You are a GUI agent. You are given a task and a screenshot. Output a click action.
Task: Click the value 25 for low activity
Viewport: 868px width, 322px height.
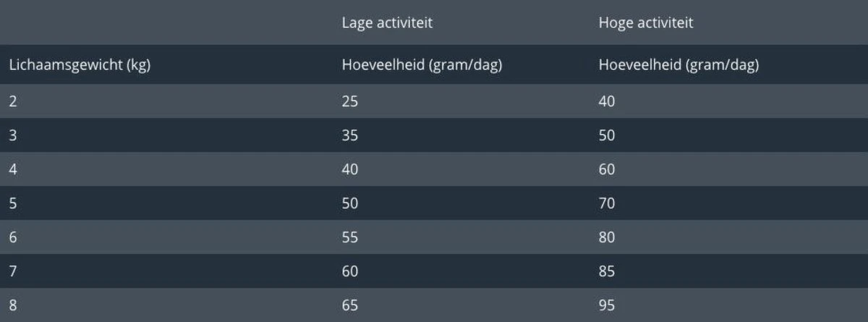click(349, 101)
